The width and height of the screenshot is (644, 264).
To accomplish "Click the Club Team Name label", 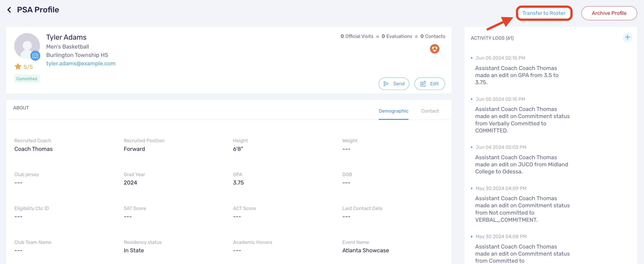I will click(x=33, y=242).
